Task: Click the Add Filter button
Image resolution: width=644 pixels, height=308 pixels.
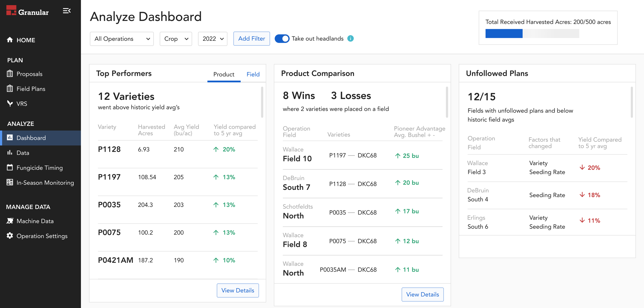Action: [251, 39]
